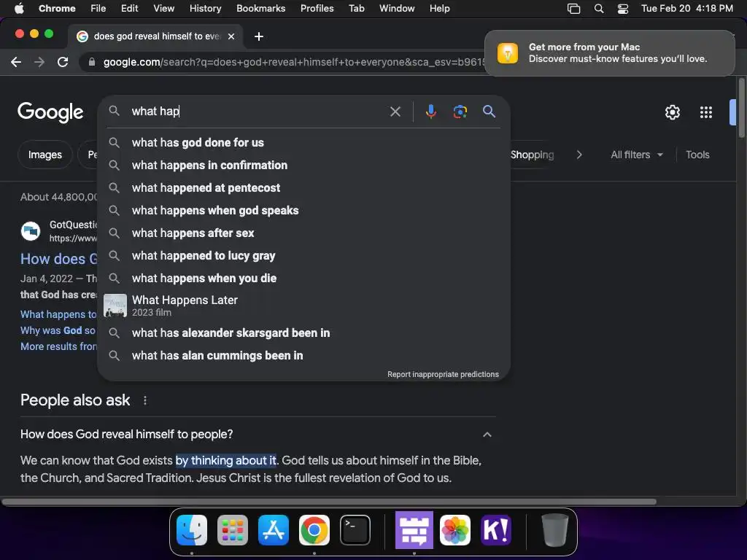Image resolution: width=747 pixels, height=560 pixels.
Task: Expand the All filters dropdown
Action: pos(636,155)
